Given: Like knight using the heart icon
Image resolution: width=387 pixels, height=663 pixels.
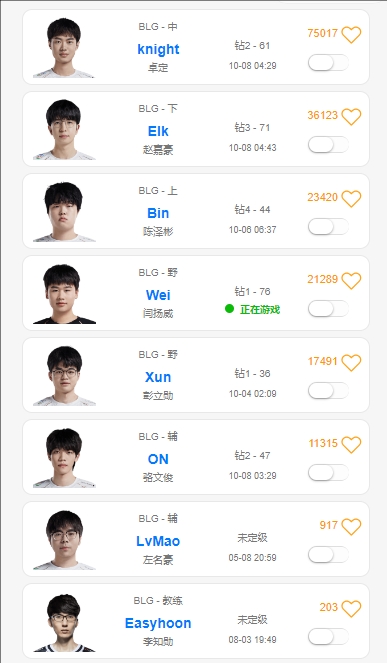Looking at the screenshot, I should tap(351, 35).
